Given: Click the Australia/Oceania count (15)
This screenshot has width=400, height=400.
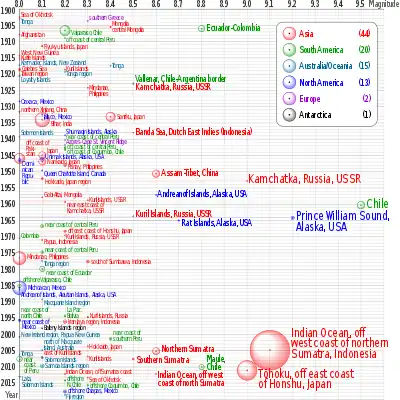Looking at the screenshot, I should [x=364, y=66].
